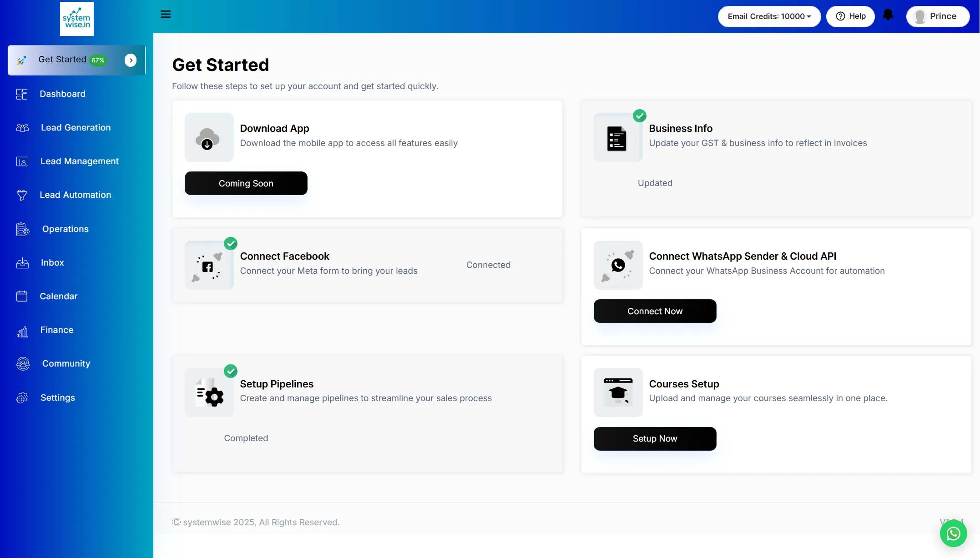The image size is (980, 558).
Task: Open Lead Generation in the sidebar
Action: tap(76, 128)
